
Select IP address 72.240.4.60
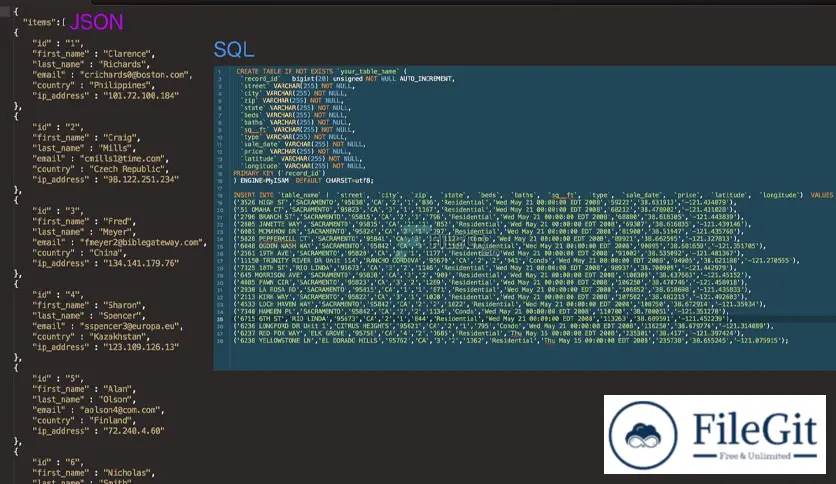click(134, 431)
